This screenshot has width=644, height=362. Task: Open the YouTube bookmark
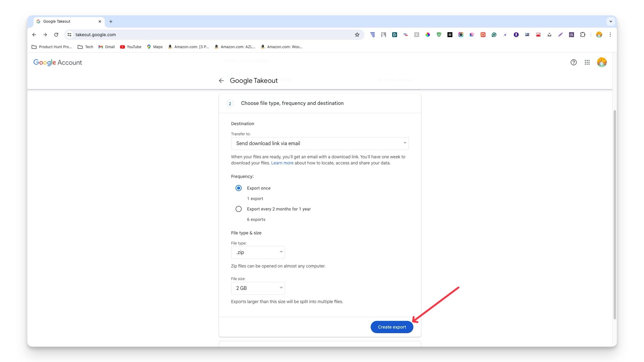click(x=131, y=47)
